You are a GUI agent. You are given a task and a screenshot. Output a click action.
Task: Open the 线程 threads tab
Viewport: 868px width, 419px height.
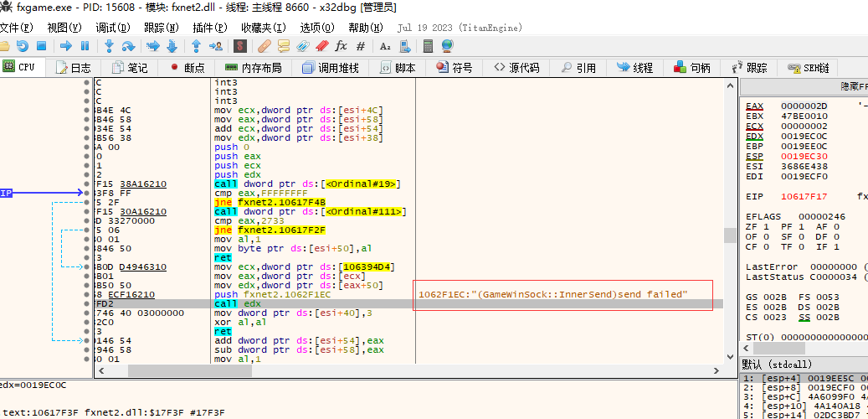[635, 68]
